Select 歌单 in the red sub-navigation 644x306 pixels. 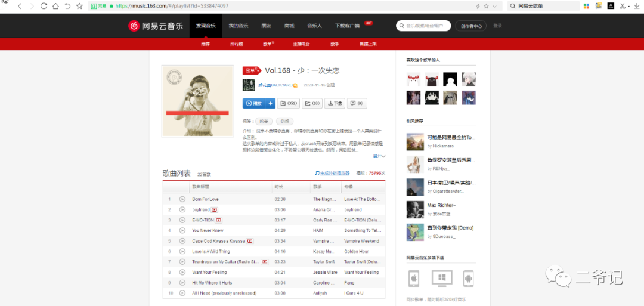point(267,44)
